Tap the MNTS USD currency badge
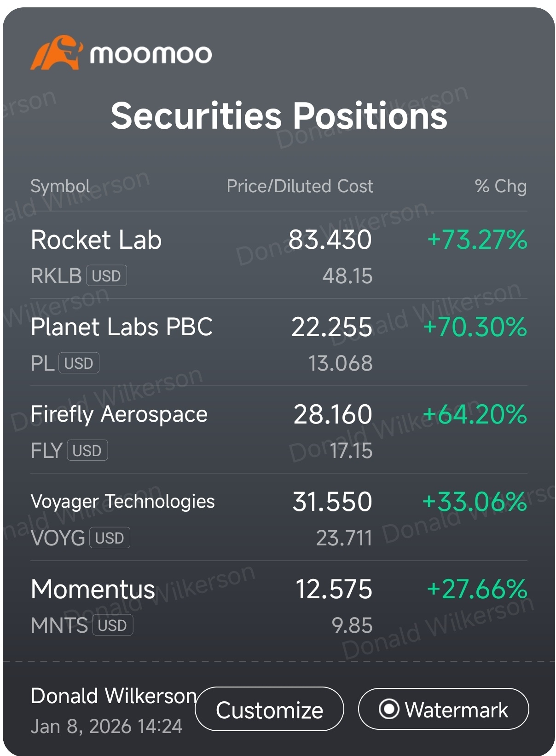This screenshot has height=756, width=556. tap(113, 625)
